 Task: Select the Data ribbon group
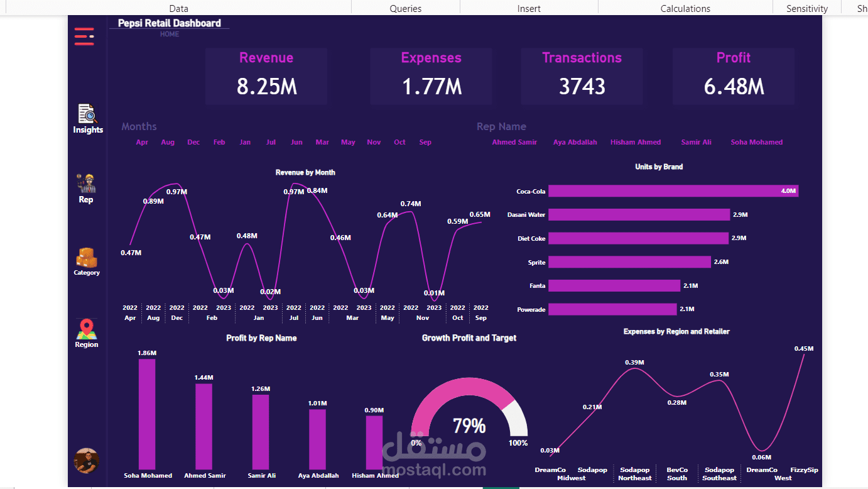pos(178,8)
